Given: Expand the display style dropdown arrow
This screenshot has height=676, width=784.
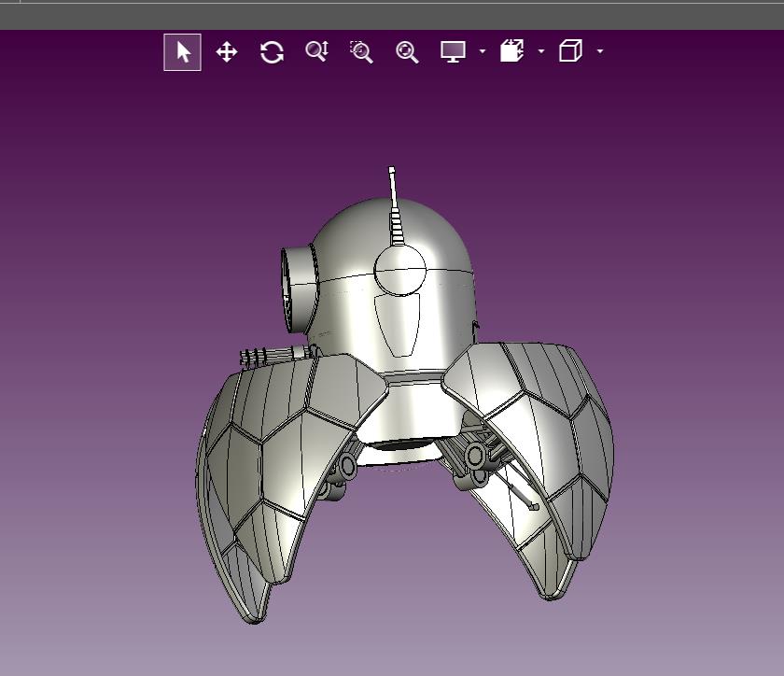Looking at the screenshot, I should click(482, 51).
